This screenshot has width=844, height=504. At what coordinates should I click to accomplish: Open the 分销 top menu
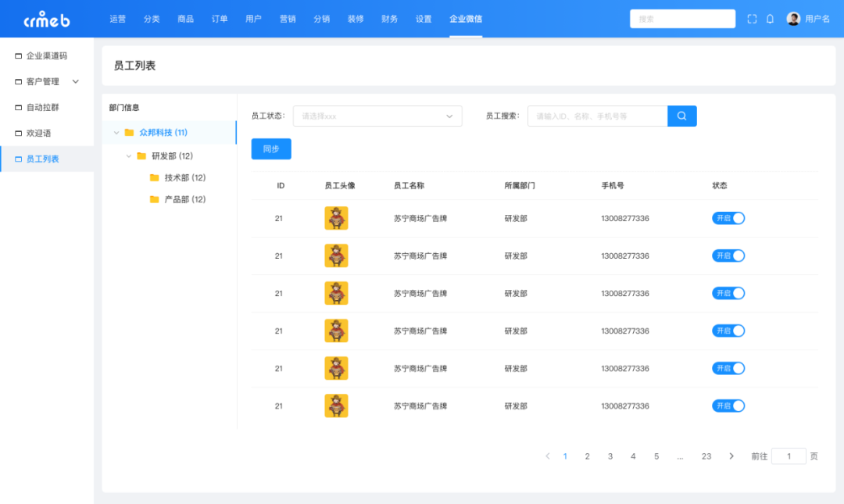[321, 19]
